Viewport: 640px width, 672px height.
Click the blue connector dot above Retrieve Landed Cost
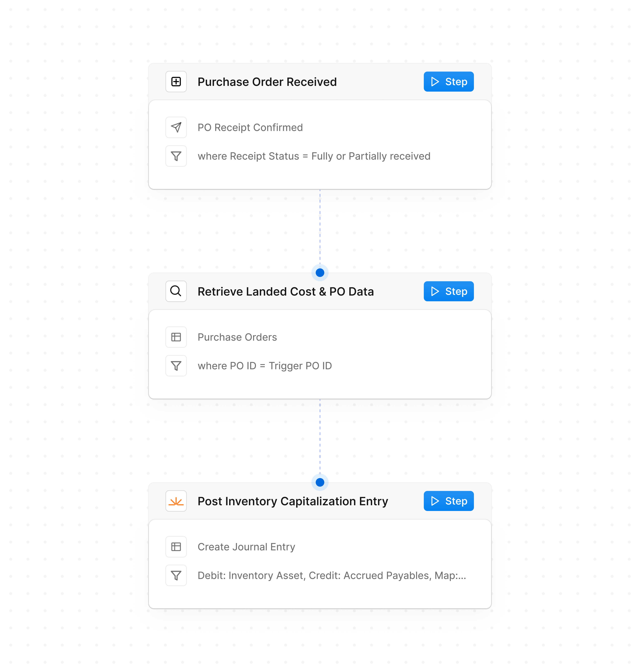click(x=320, y=272)
